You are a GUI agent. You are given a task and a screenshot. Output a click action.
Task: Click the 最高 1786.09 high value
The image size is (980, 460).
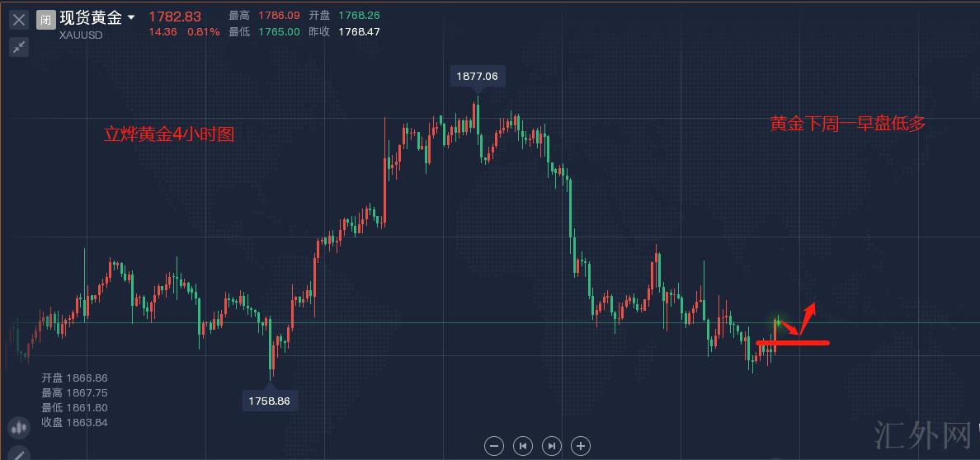point(278,16)
